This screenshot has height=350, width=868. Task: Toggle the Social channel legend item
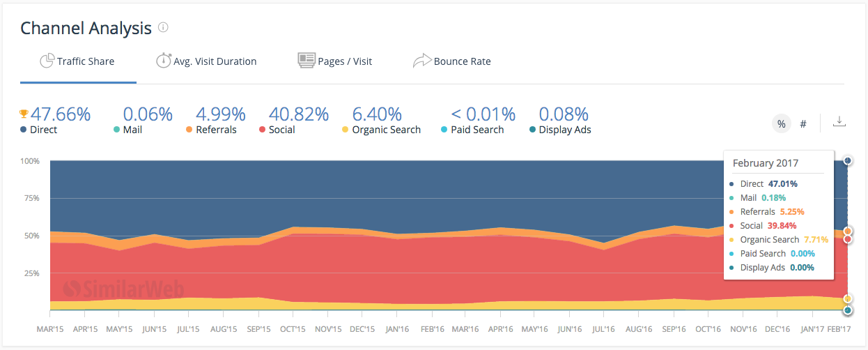pyautogui.click(x=281, y=130)
